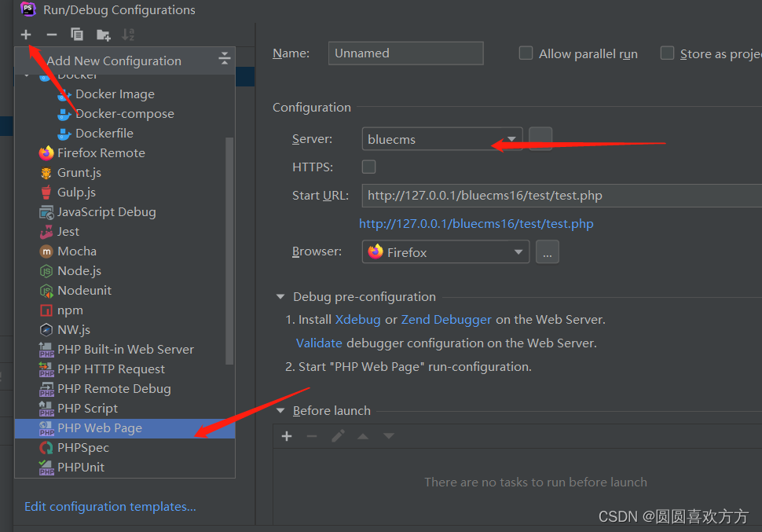Click the Dockerfile whale icon

(x=64, y=134)
